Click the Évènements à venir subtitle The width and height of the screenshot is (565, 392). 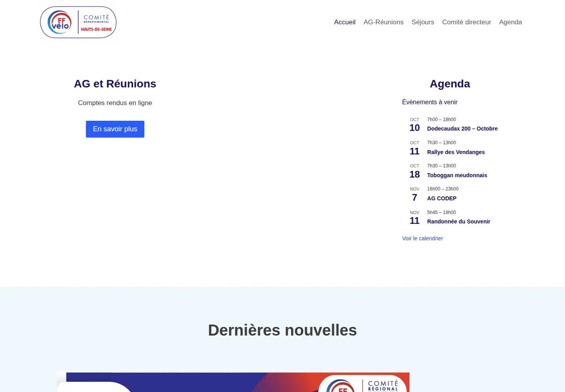[430, 102]
